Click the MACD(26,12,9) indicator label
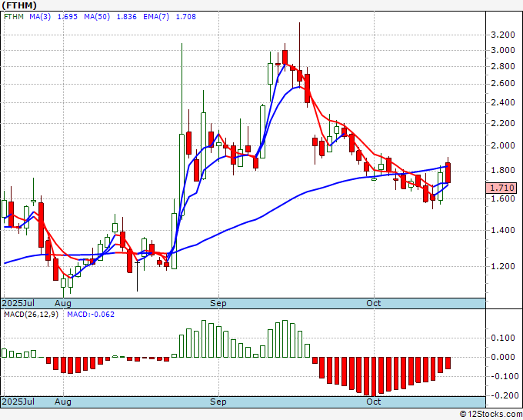 pyautogui.click(x=31, y=315)
